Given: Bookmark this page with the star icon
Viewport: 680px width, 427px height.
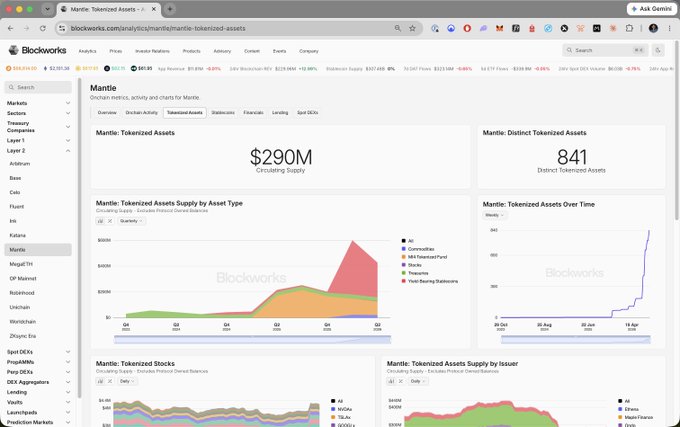Looking at the screenshot, I should pos(412,28).
